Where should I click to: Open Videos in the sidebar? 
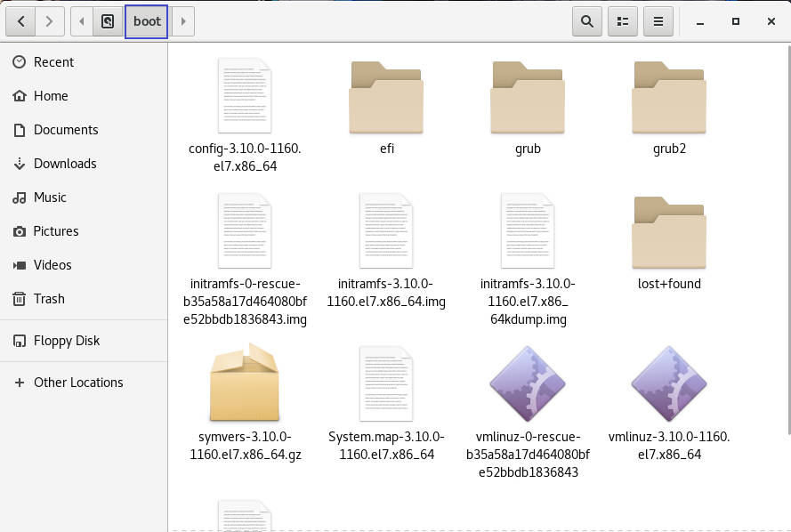(84, 265)
